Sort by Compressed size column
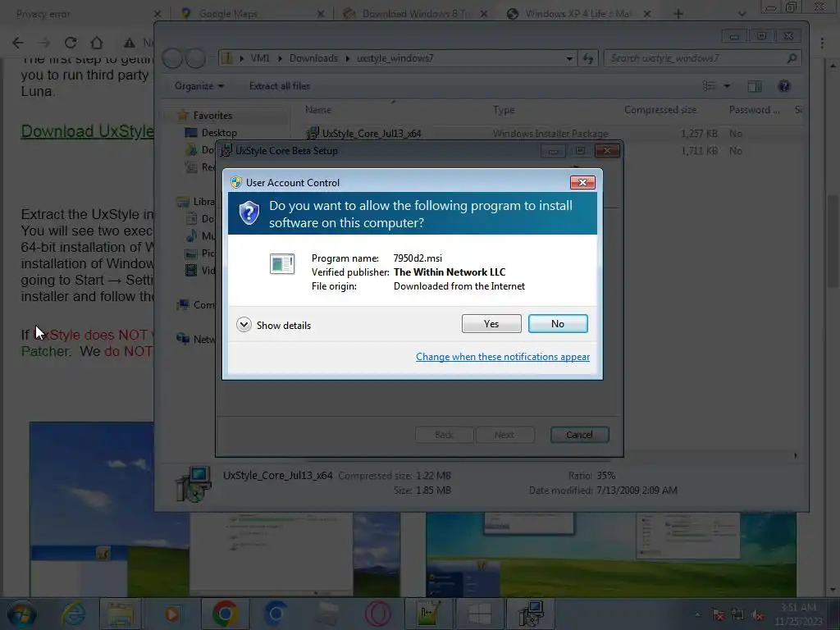The width and height of the screenshot is (840, 630). [x=660, y=110]
